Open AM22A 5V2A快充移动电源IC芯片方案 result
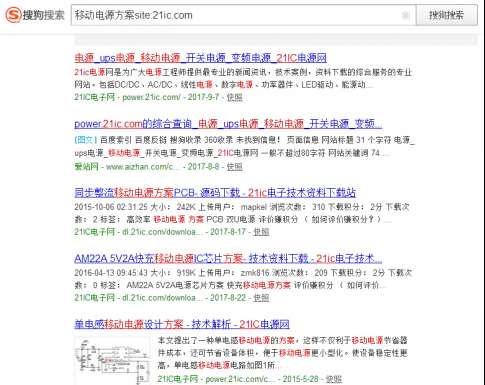The width and height of the screenshot is (485, 385). 228,258
